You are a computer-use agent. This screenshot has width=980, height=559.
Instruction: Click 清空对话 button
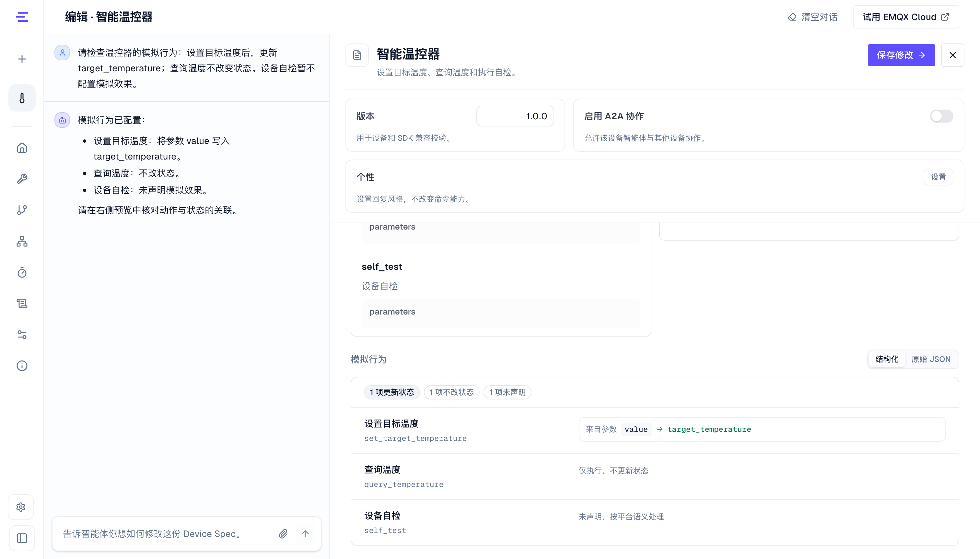pos(813,17)
